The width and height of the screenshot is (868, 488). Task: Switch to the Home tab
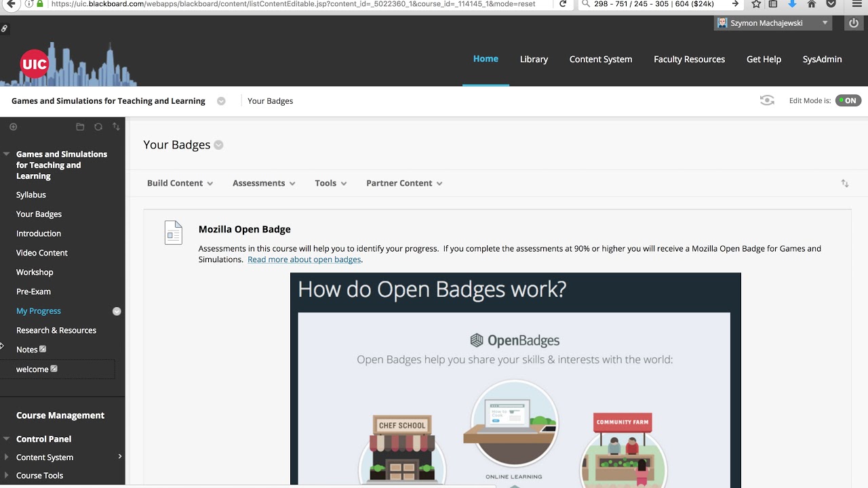[x=486, y=59]
